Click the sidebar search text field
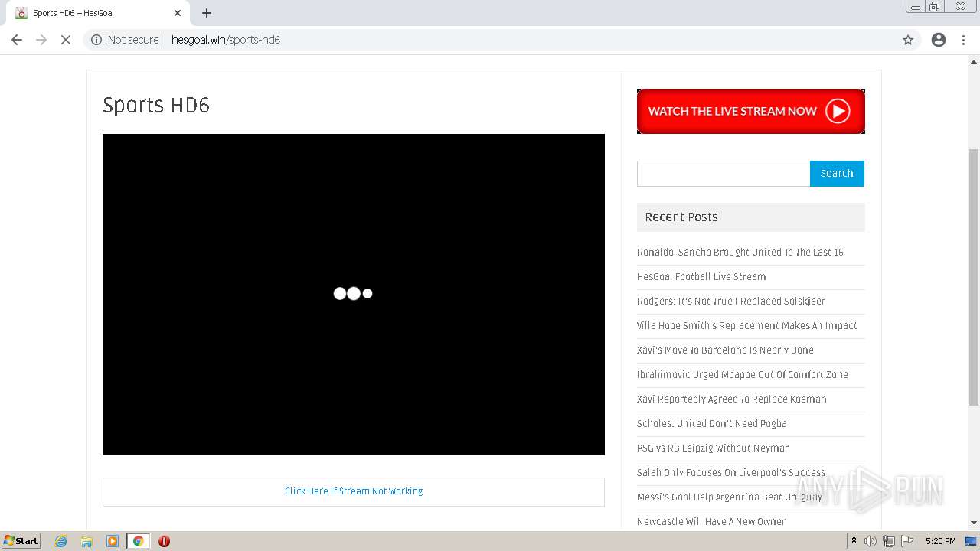980x551 pixels. click(724, 174)
